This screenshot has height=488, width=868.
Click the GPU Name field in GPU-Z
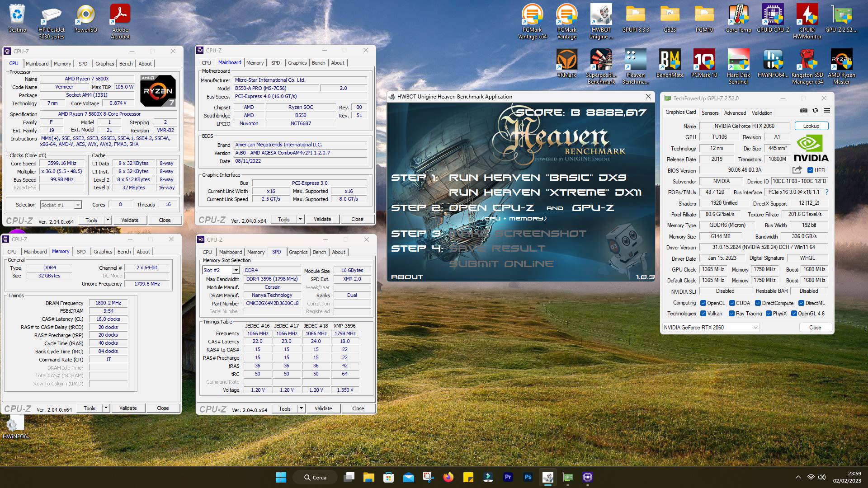(x=744, y=126)
